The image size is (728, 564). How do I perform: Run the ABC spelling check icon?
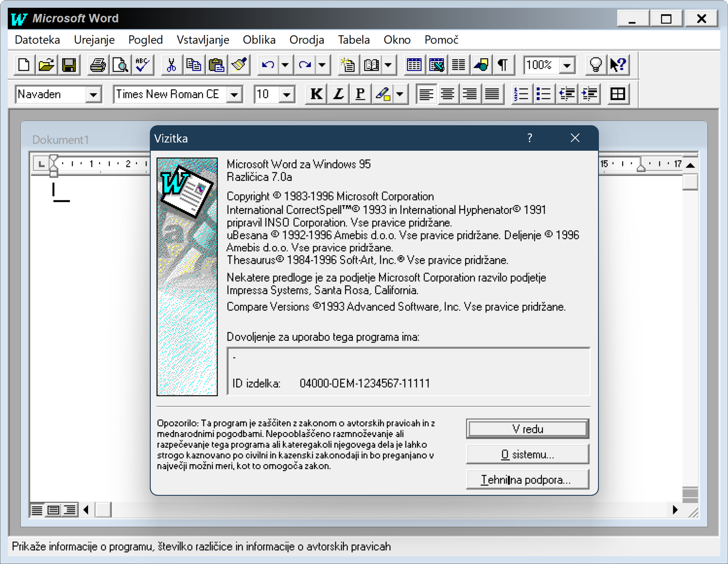(142, 65)
